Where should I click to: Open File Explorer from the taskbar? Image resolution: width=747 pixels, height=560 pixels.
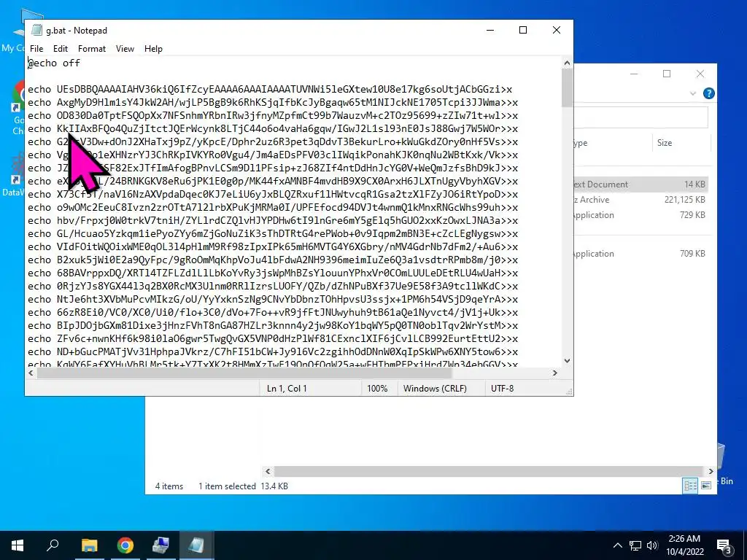pos(89,545)
